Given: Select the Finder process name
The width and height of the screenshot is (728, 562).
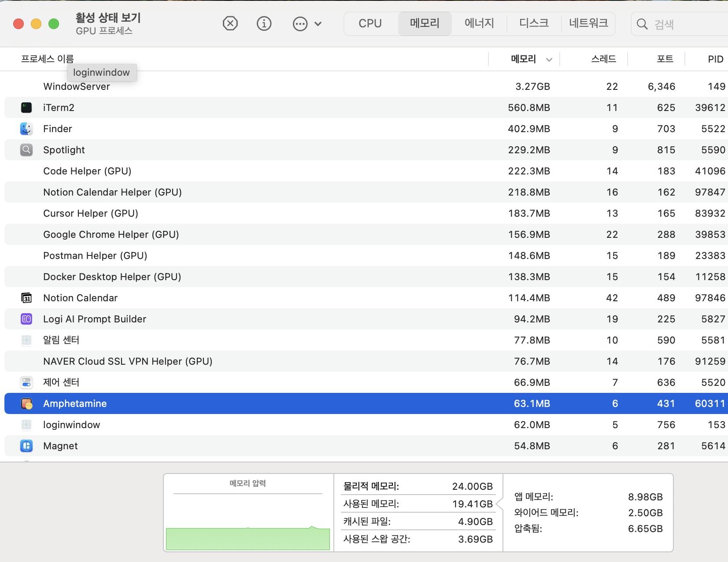Looking at the screenshot, I should (x=57, y=129).
